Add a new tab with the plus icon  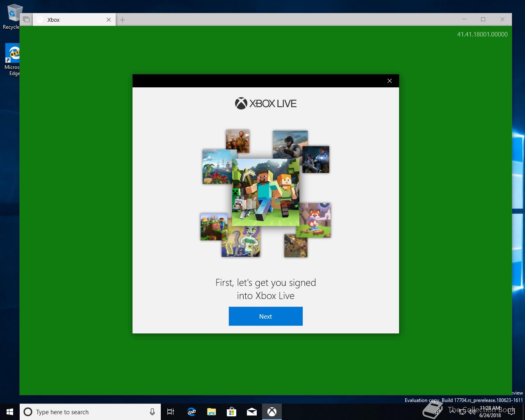[x=122, y=20]
